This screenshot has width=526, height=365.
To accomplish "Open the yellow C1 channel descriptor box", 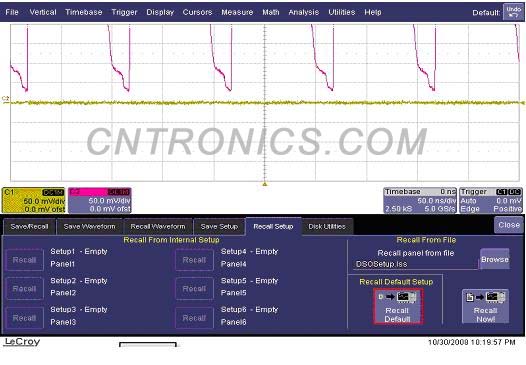I will click(33, 200).
